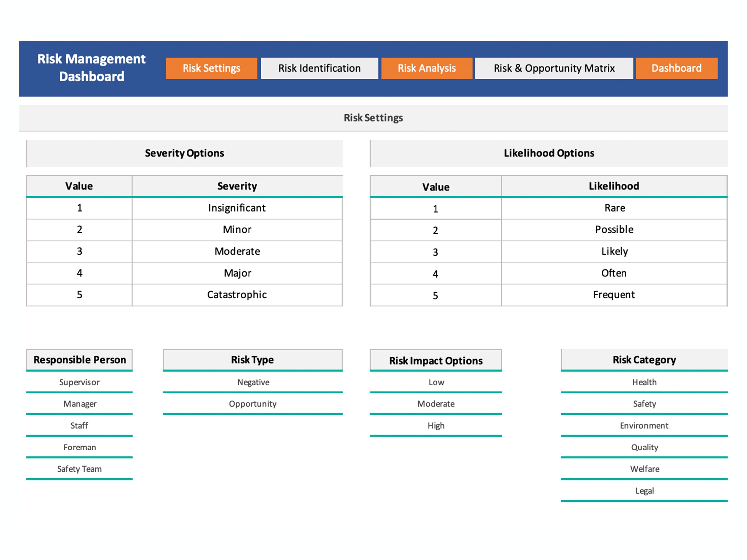Select the Insignificant severity row
Viewport: 747px width, 560px height.
(x=236, y=208)
